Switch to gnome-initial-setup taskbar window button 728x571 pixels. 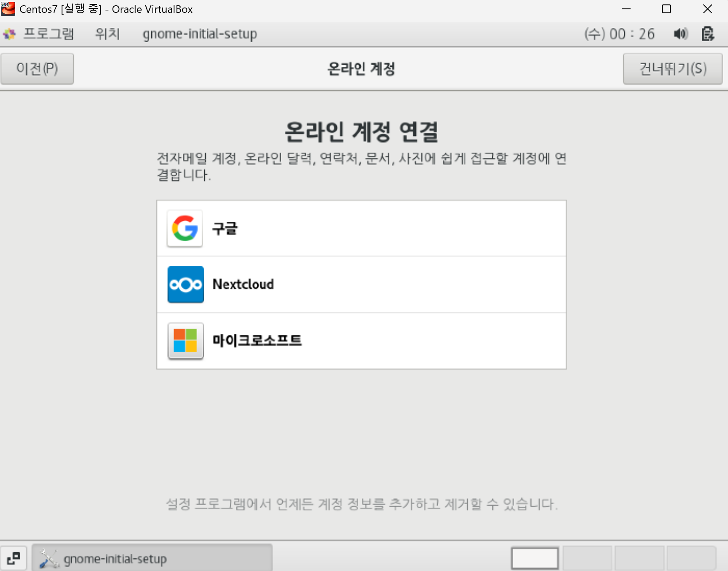coord(152,558)
